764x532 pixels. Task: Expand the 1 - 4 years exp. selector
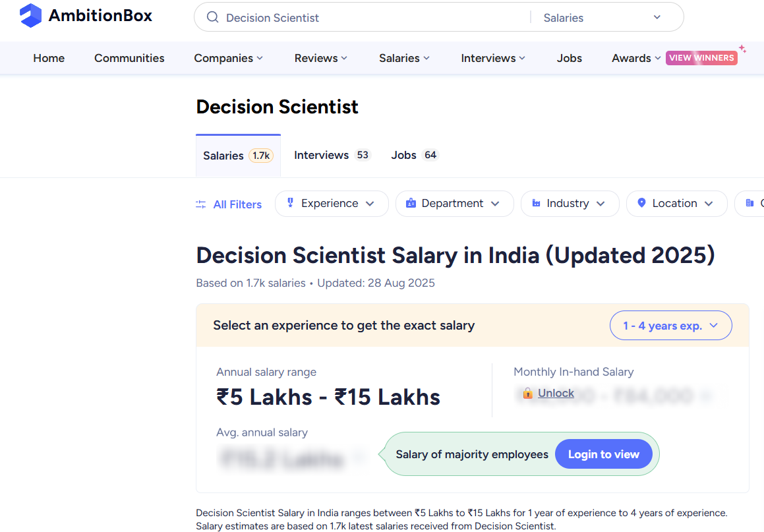[x=670, y=326]
